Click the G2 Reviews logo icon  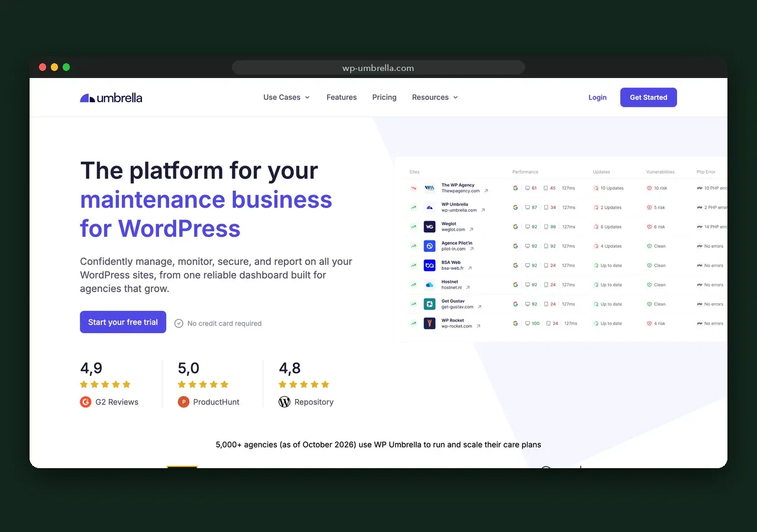coord(86,402)
